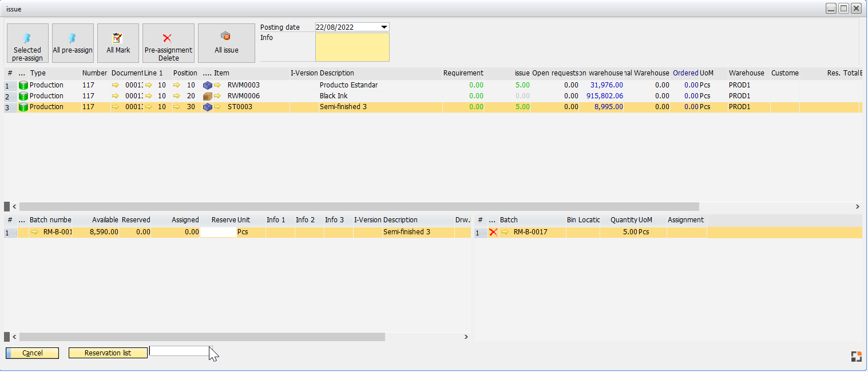Click the link arrow next to batch RM-B-0017
Viewport: 868px width, 372px height.
[505, 233]
